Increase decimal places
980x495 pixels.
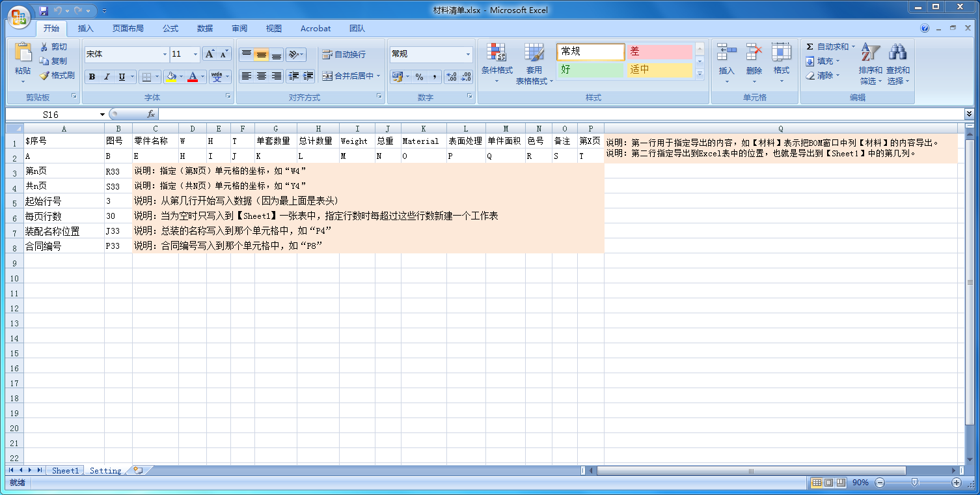coord(451,77)
